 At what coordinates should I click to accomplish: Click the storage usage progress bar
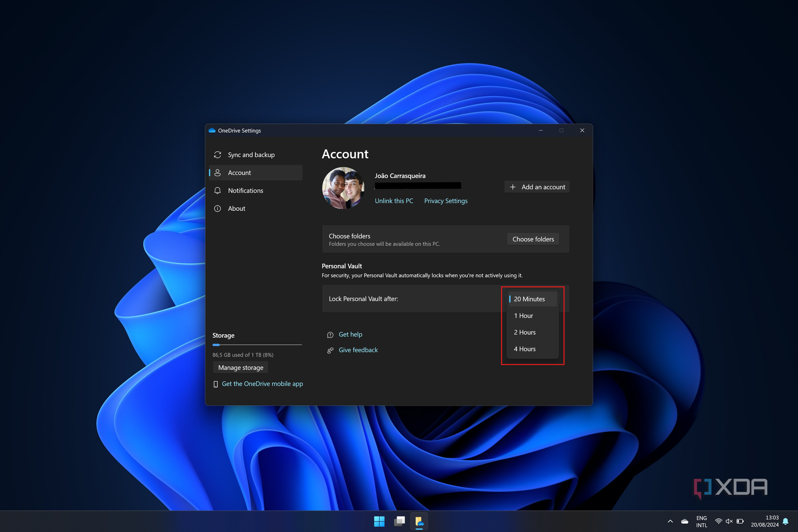coord(257,345)
